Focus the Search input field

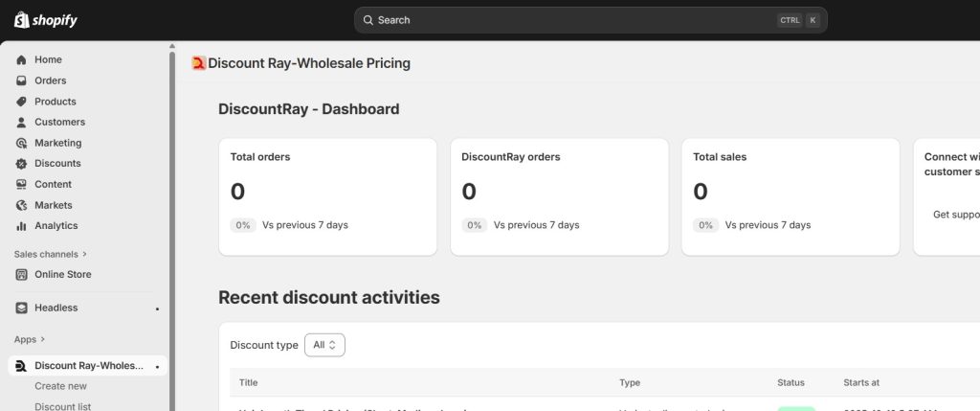click(x=590, y=20)
